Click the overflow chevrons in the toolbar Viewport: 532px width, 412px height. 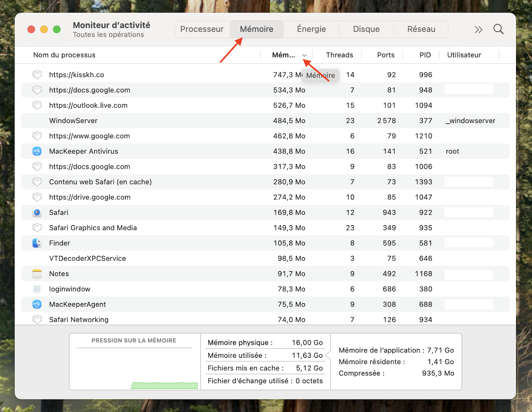(478, 29)
